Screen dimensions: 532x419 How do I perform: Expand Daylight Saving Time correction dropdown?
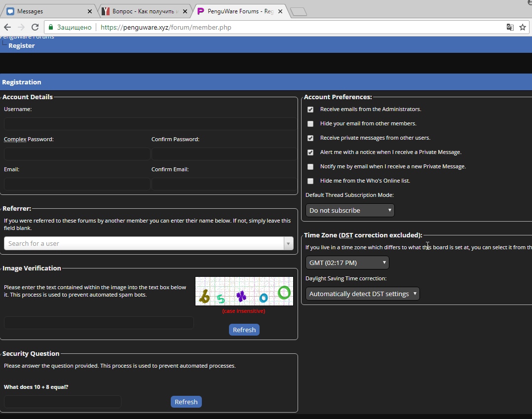[362, 294]
